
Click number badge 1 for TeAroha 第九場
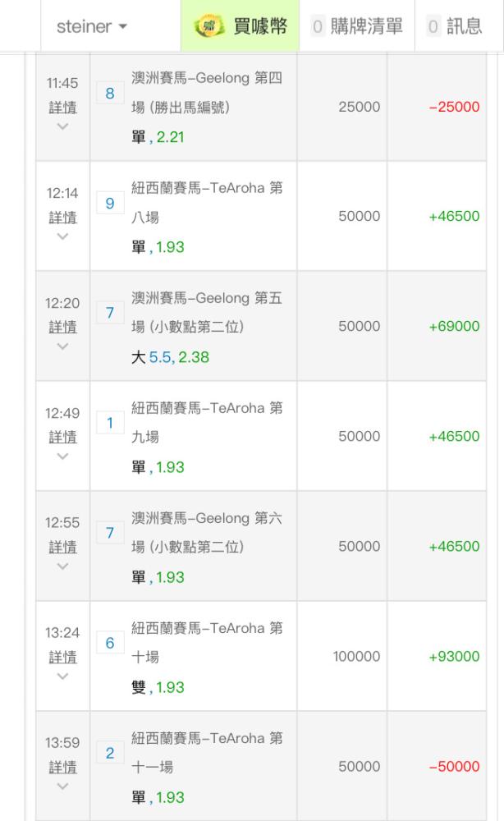click(110, 423)
